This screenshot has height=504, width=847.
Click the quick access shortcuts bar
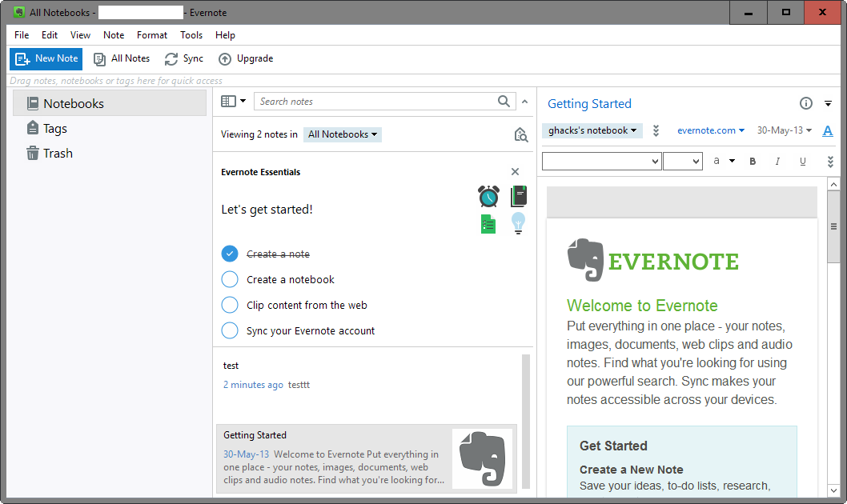(423, 81)
